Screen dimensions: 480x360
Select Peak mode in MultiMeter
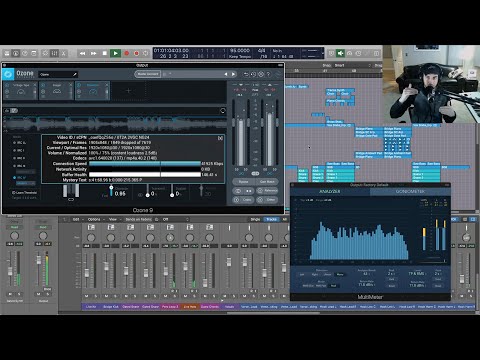(x=333, y=286)
